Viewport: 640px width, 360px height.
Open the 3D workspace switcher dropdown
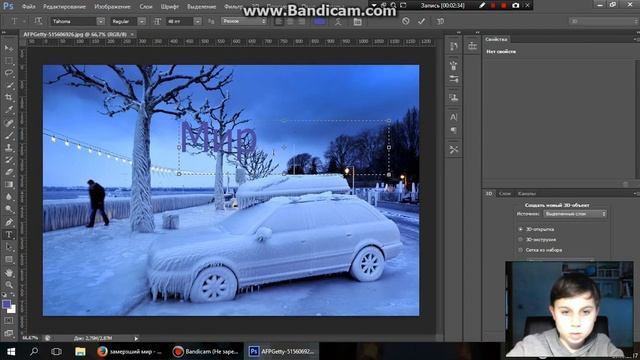pyautogui.click(x=604, y=21)
